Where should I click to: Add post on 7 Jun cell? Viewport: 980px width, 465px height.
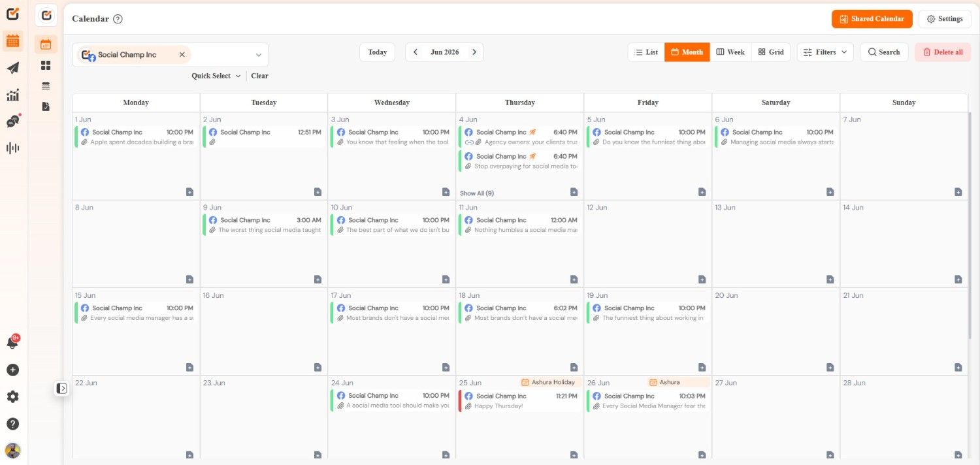pyautogui.click(x=958, y=192)
